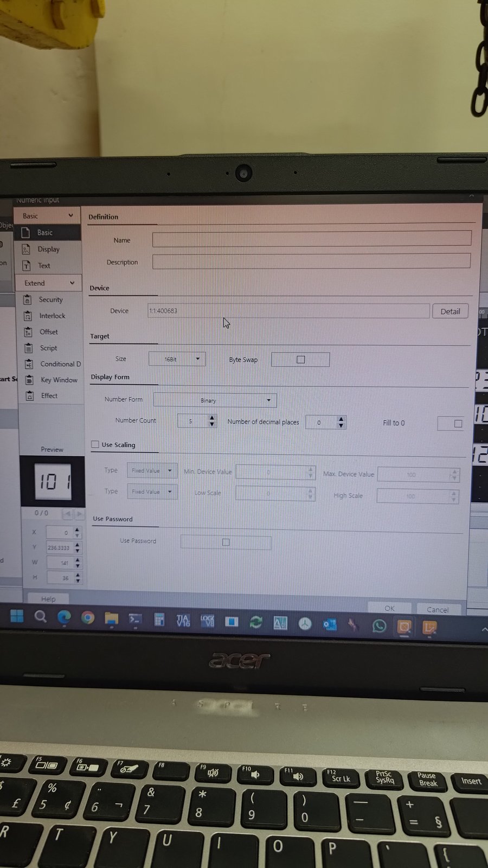
Task: Click the W width stepper arrows
Action: 78,563
